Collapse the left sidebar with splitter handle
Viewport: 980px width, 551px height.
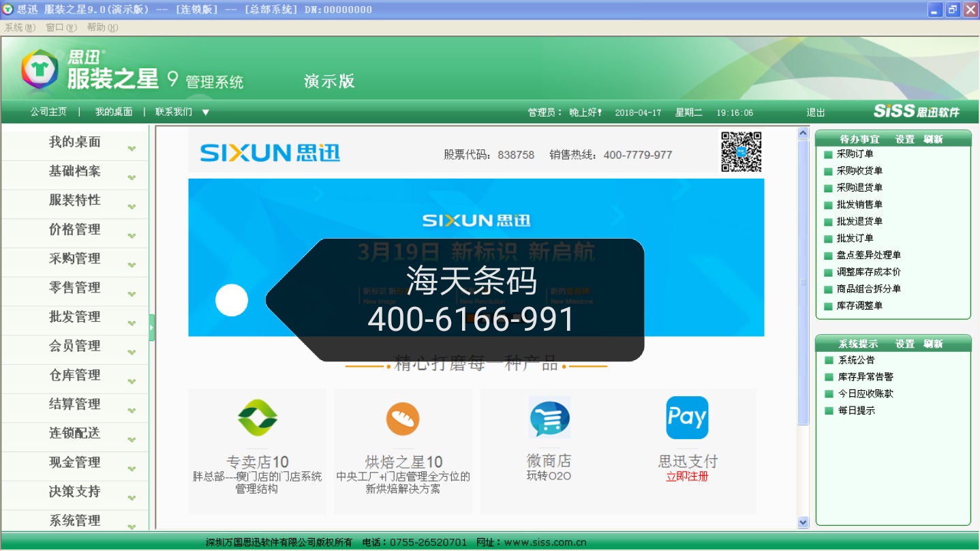tap(152, 327)
